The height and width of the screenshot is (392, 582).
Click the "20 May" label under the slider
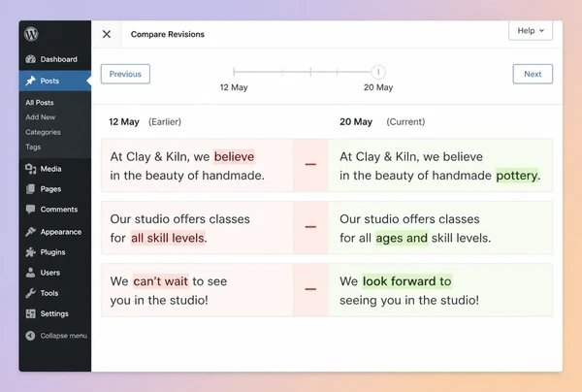(378, 87)
